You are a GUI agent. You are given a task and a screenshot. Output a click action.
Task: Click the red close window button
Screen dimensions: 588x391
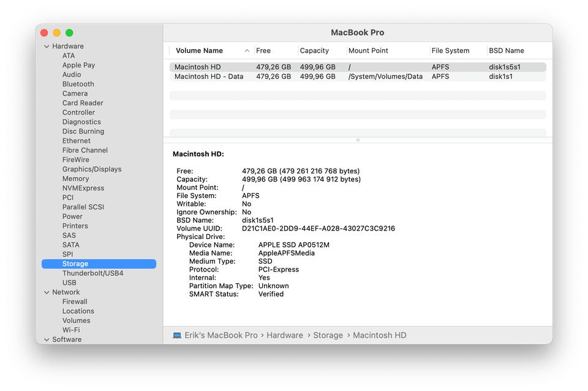44,32
